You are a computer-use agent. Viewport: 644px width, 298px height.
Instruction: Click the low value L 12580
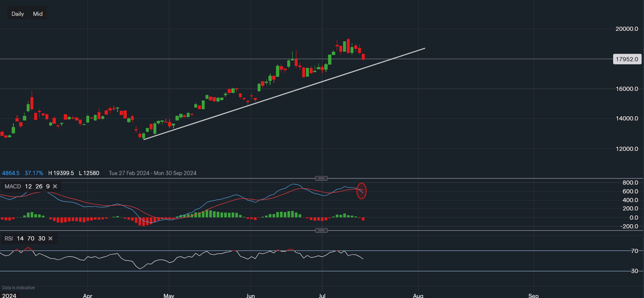point(89,173)
